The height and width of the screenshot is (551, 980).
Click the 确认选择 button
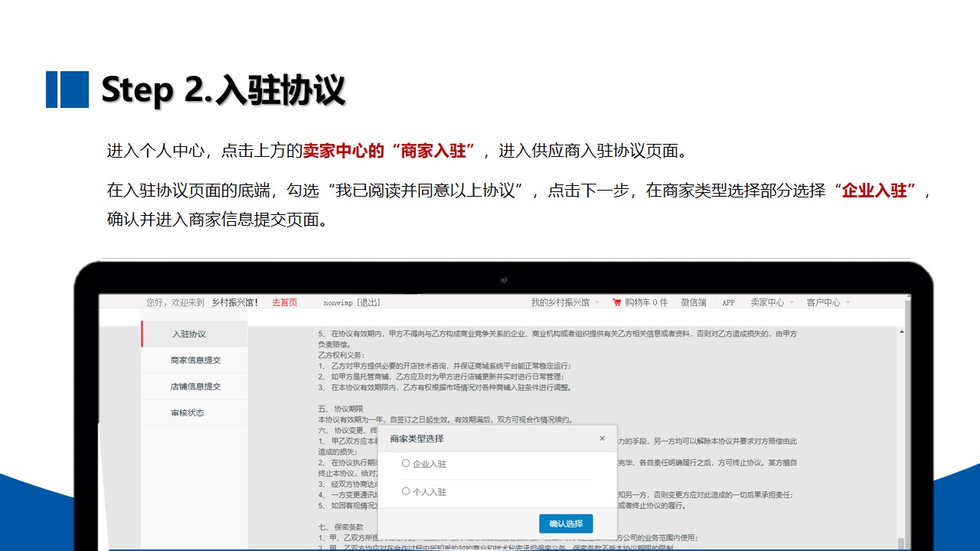tap(566, 524)
